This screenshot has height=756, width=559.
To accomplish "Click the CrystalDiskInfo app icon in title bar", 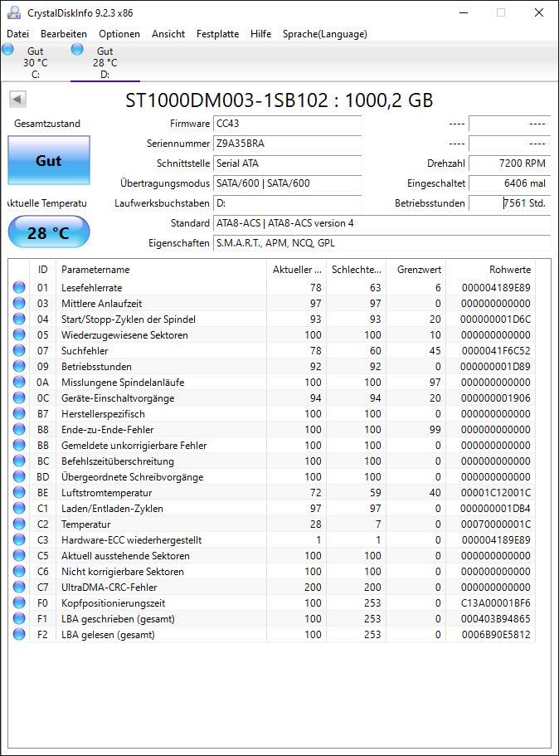I will click(x=14, y=13).
